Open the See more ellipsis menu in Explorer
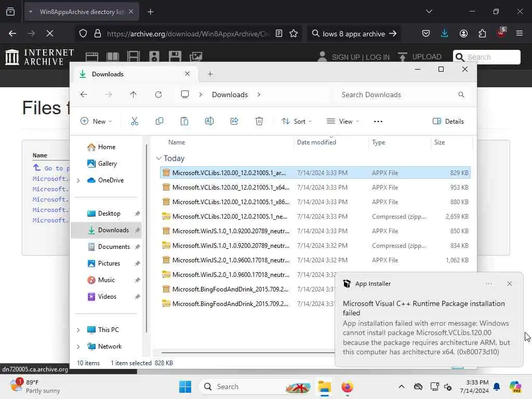Screen dimensions: 532x399 (x=378, y=122)
